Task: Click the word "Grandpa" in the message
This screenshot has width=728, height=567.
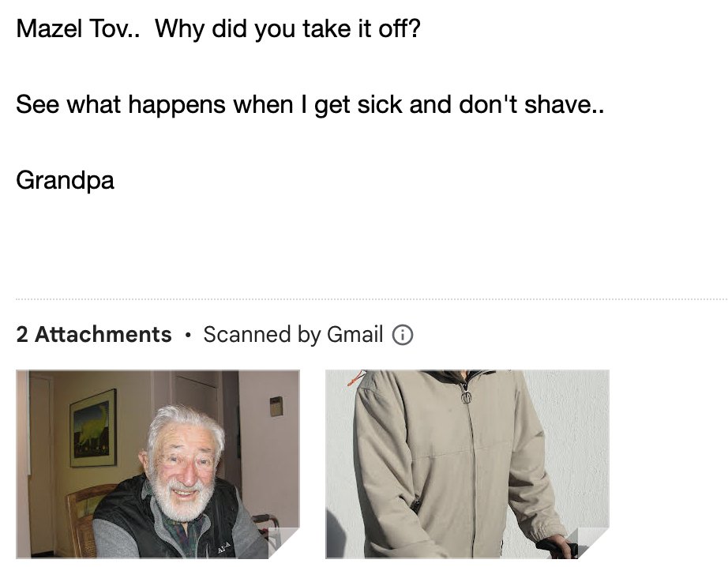Action: [x=65, y=180]
